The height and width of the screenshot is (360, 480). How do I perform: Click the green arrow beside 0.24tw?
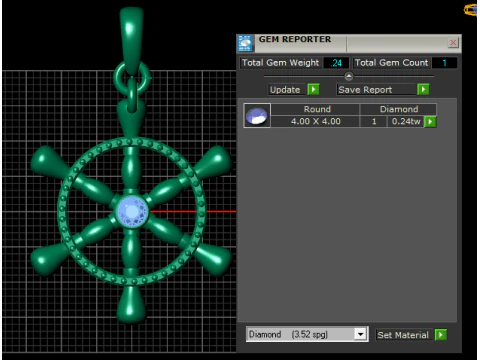tap(430, 122)
